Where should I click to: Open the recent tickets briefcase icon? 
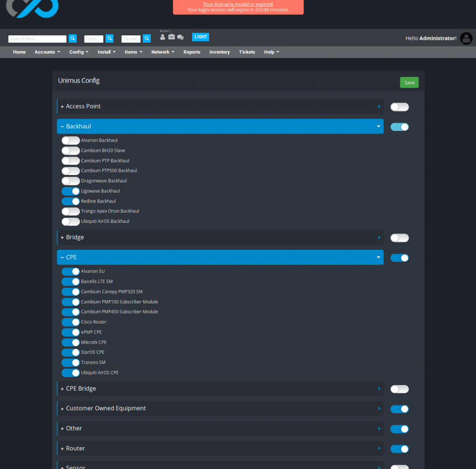[172, 37]
